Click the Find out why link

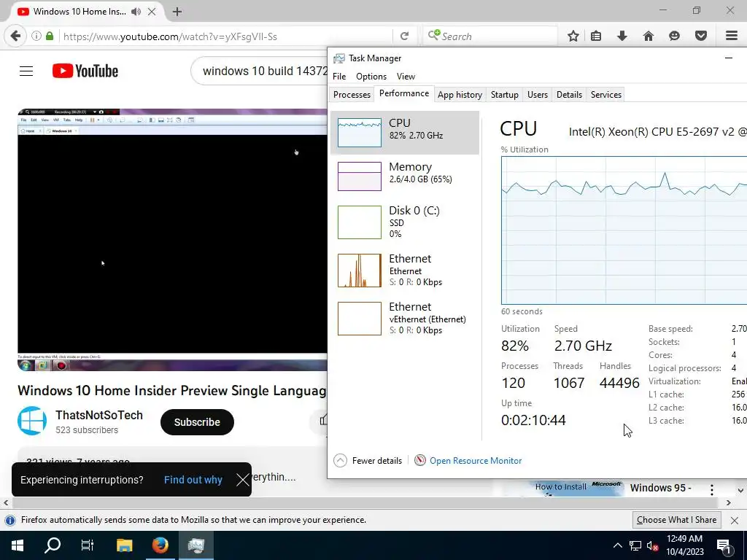pyautogui.click(x=193, y=480)
